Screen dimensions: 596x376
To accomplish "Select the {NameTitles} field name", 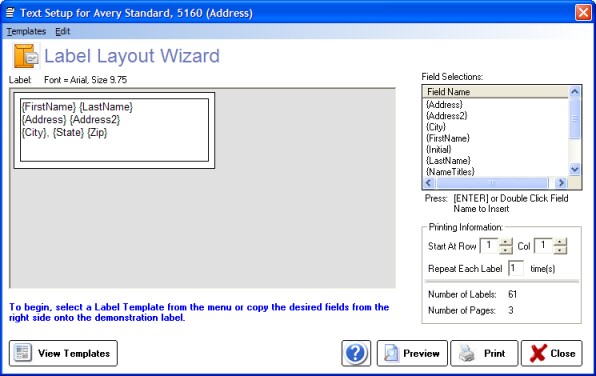I will point(450,172).
